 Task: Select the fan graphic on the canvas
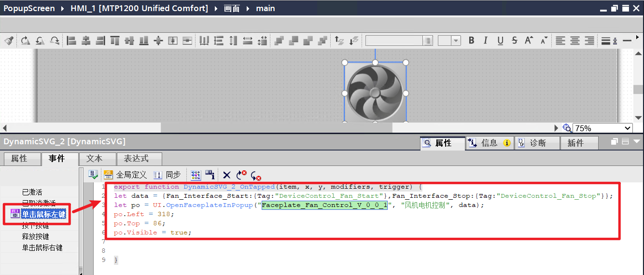pyautogui.click(x=375, y=93)
